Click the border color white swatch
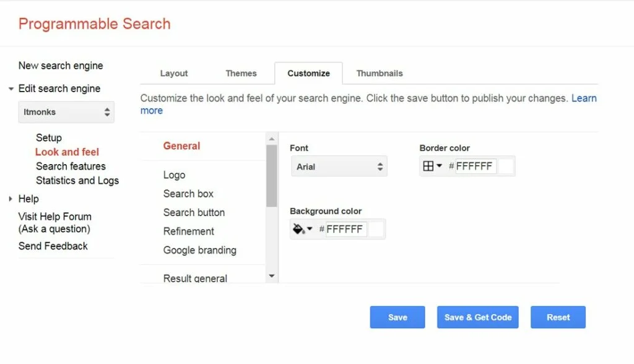The width and height of the screenshot is (634, 364). pos(506,166)
